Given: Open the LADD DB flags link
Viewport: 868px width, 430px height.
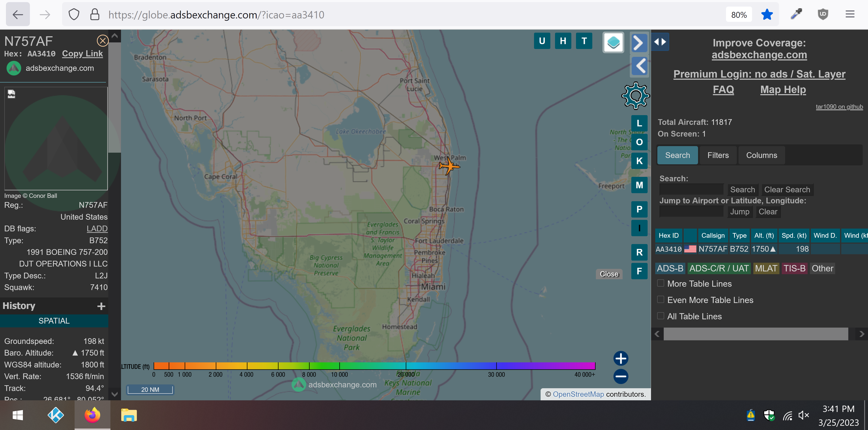Looking at the screenshot, I should tap(97, 229).
